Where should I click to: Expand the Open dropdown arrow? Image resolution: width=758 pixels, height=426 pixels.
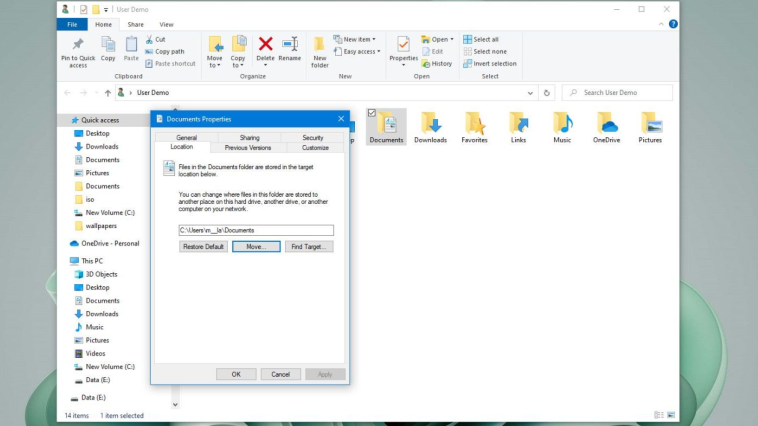pos(452,39)
